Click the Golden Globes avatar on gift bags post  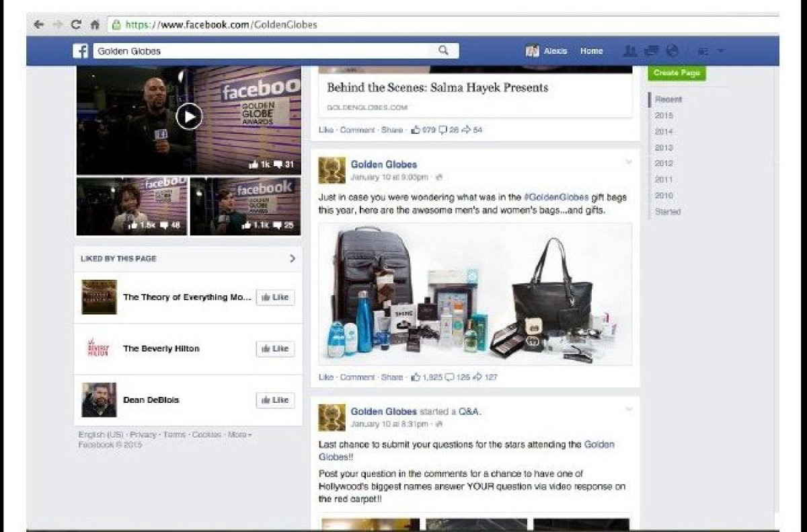(x=332, y=170)
